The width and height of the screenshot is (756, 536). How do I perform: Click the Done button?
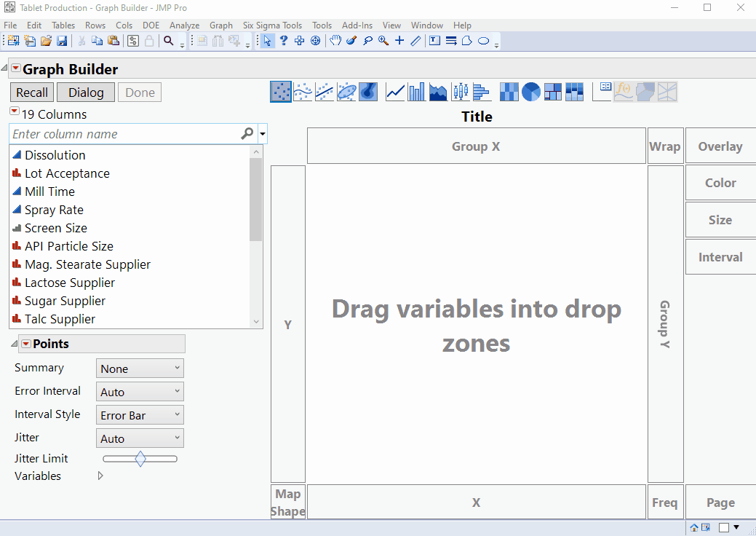click(x=139, y=92)
